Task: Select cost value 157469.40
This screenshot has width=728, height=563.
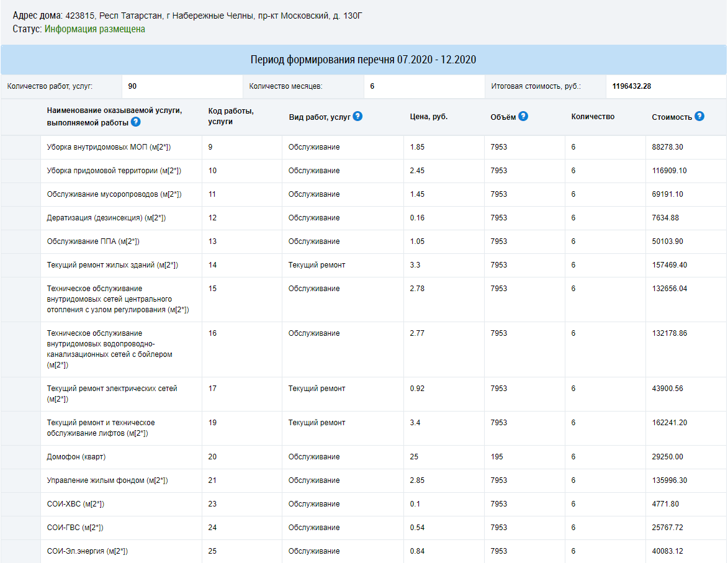Action: point(669,265)
